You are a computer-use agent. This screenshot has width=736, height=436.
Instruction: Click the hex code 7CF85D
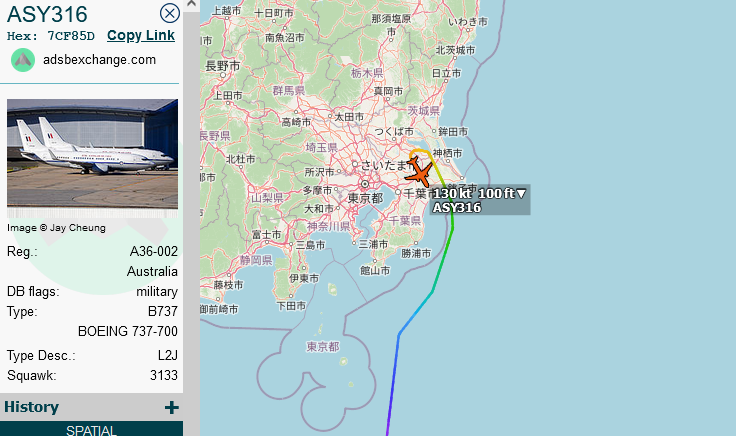point(71,36)
